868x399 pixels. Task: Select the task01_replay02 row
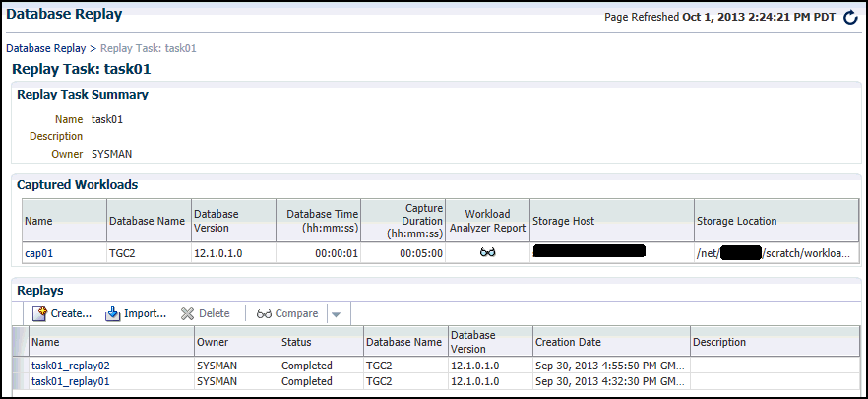(70, 366)
